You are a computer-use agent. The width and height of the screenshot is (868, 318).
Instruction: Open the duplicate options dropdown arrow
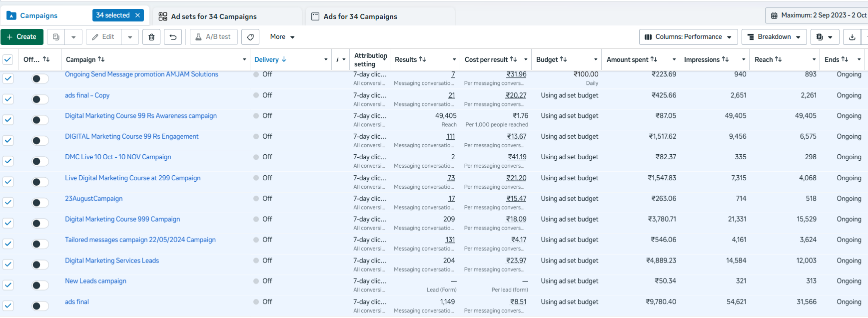(x=73, y=37)
